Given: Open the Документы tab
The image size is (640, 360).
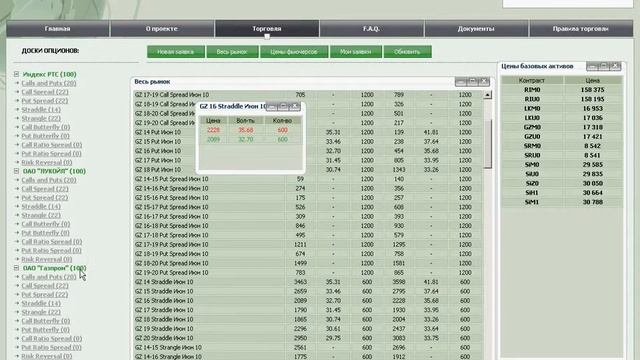Looking at the screenshot, I should (476, 29).
